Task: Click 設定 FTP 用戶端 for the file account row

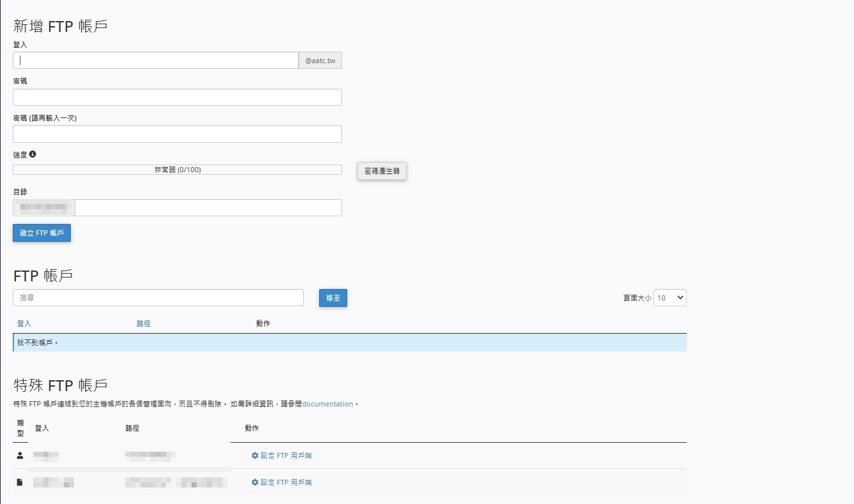Action: tap(281, 482)
